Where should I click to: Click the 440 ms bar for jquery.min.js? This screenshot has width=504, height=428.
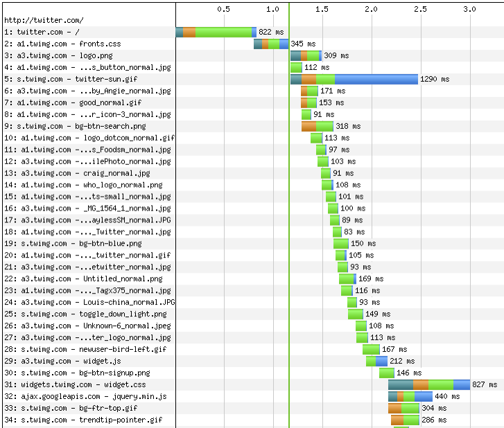click(410, 397)
